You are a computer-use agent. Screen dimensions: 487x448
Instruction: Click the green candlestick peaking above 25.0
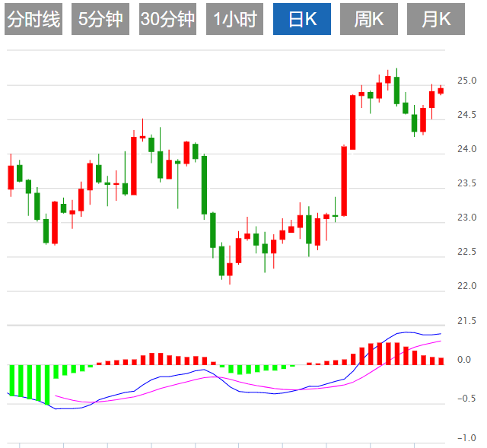pyautogui.click(x=396, y=90)
